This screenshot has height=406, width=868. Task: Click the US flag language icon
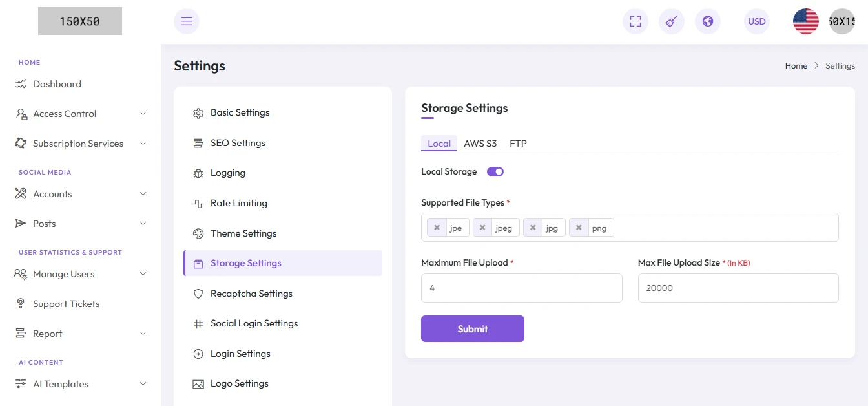(x=805, y=21)
